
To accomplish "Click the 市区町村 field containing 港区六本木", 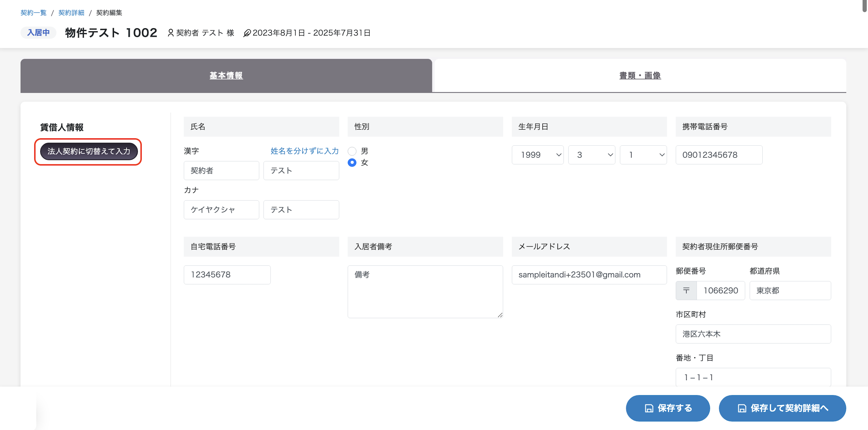I will [x=753, y=334].
